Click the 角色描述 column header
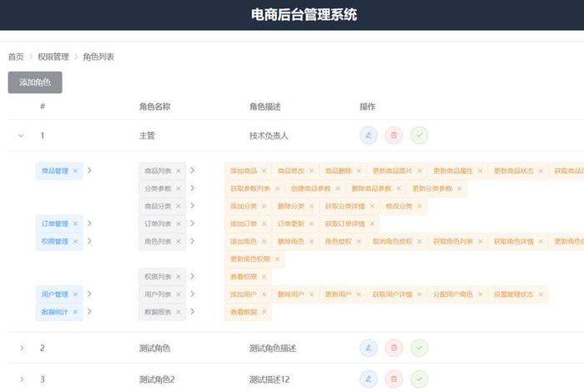Image resolution: width=584 pixels, height=392 pixels. (264, 107)
